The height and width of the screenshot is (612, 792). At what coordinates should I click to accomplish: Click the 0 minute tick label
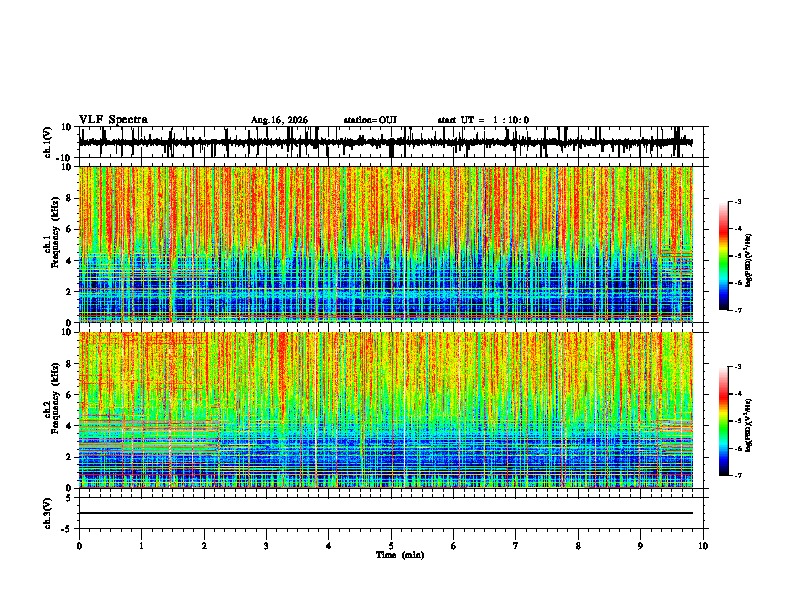(x=79, y=546)
